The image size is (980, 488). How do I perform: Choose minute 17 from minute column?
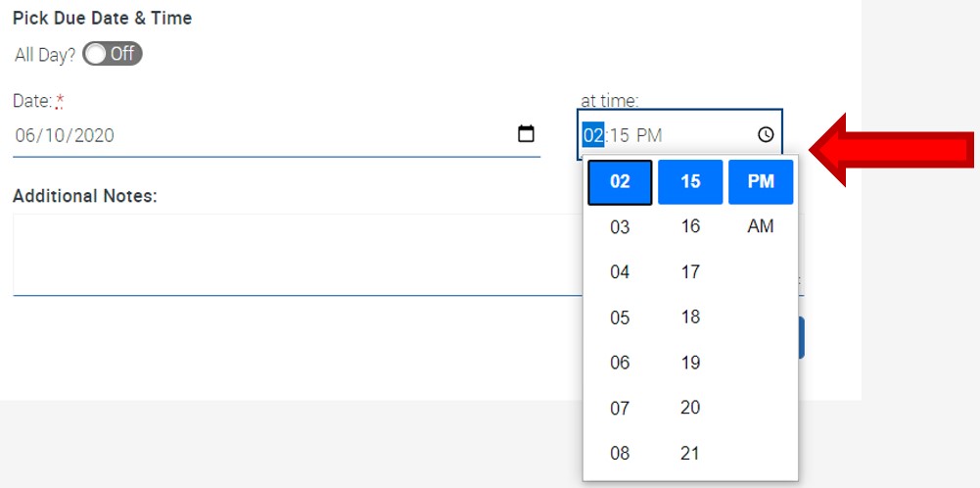[690, 271]
